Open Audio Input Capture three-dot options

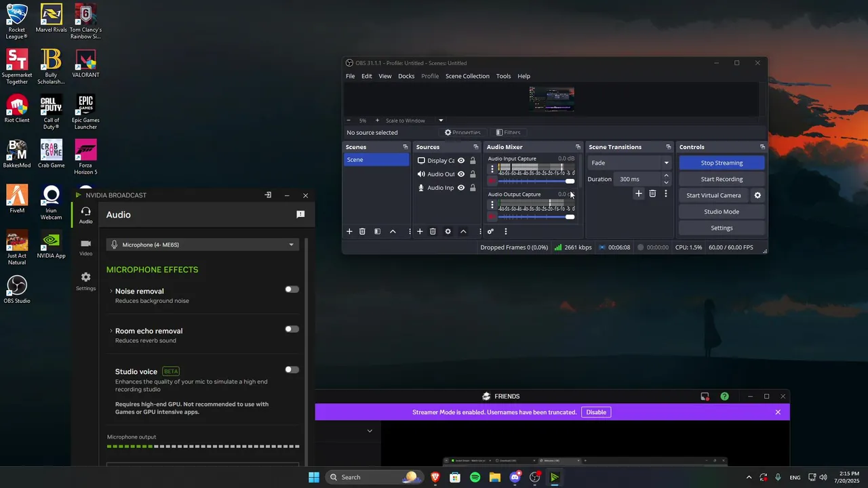[492, 169]
